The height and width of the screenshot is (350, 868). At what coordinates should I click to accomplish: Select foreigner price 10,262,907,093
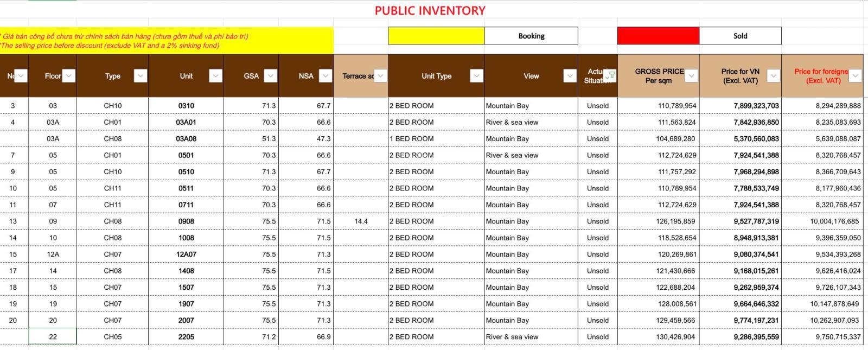(822, 321)
